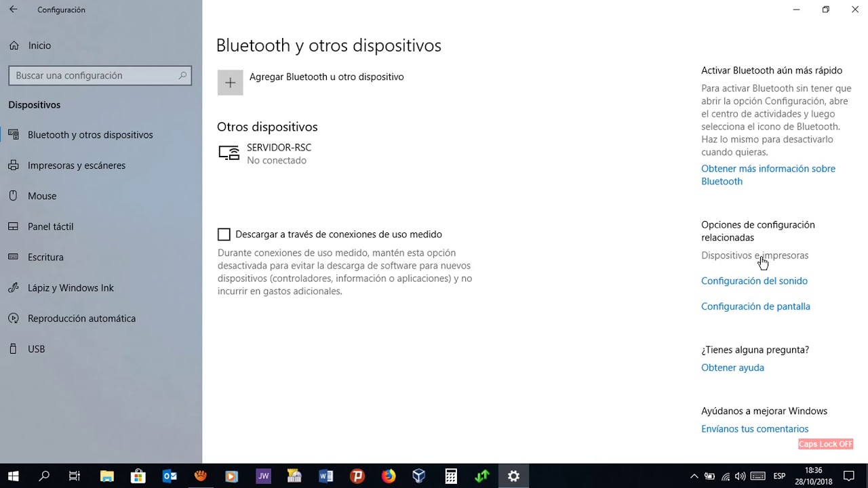Click the Panel táctil touchpad icon

tap(13, 226)
